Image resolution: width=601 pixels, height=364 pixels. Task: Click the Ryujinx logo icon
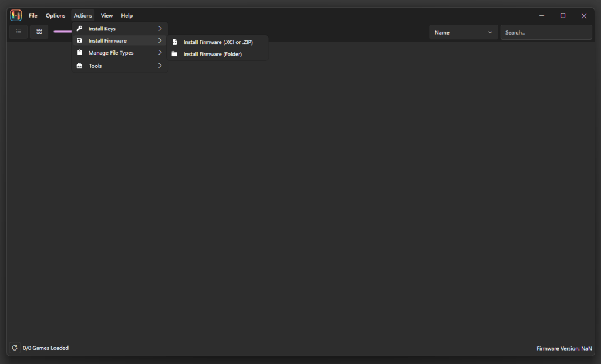click(x=16, y=15)
